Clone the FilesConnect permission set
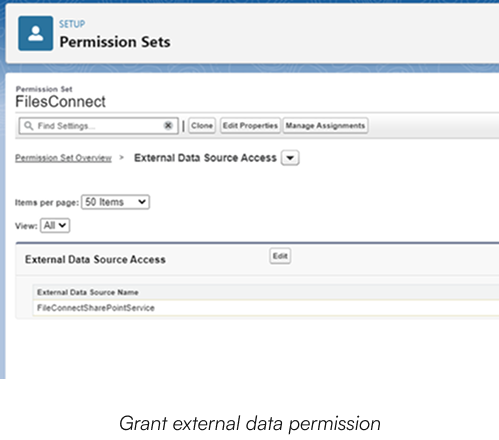The image size is (499, 440). [x=202, y=126]
